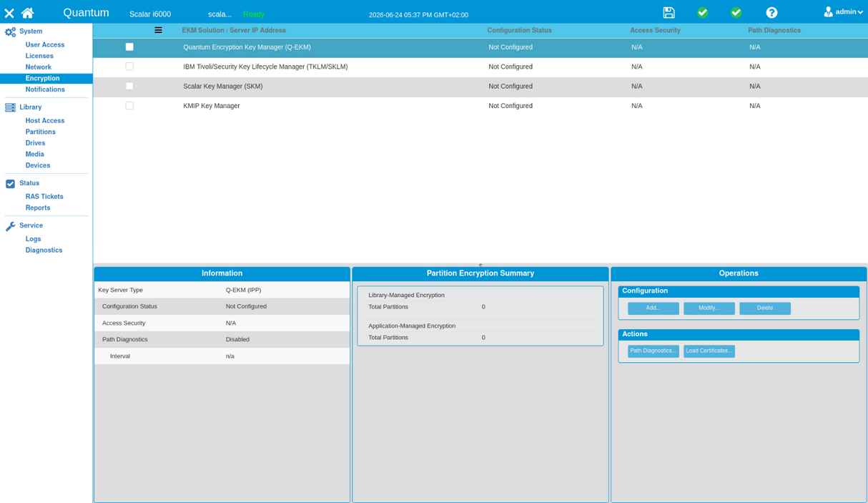This screenshot has height=503, width=868.
Task: Sort by EKM Solution column header
Action: pyautogui.click(x=234, y=30)
